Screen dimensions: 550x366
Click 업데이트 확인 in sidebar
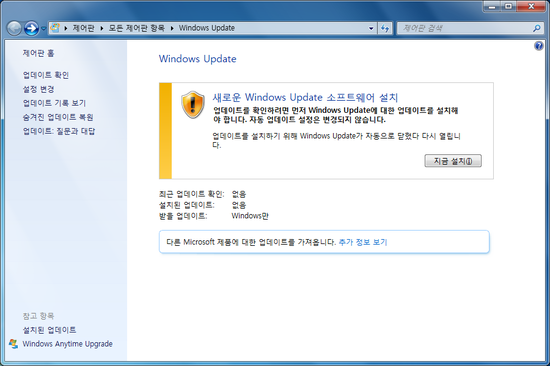click(x=46, y=75)
